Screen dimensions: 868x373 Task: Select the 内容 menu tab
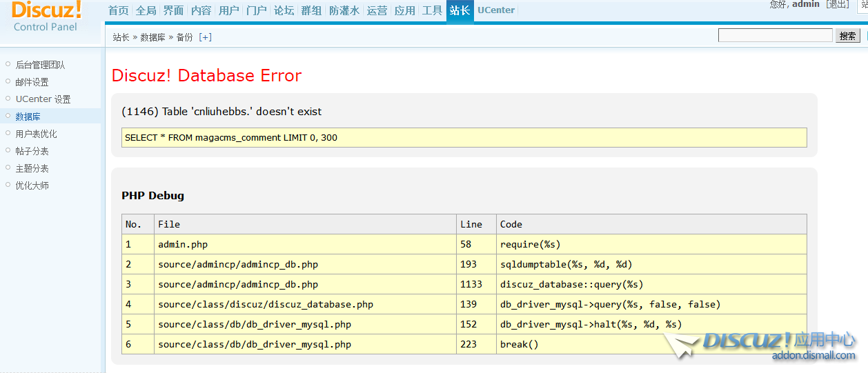tap(201, 10)
